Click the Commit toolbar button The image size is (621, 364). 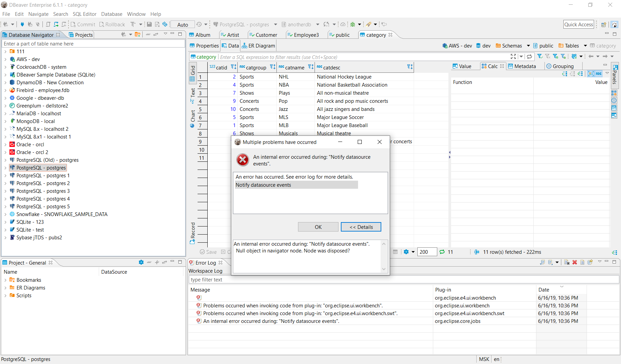83,24
